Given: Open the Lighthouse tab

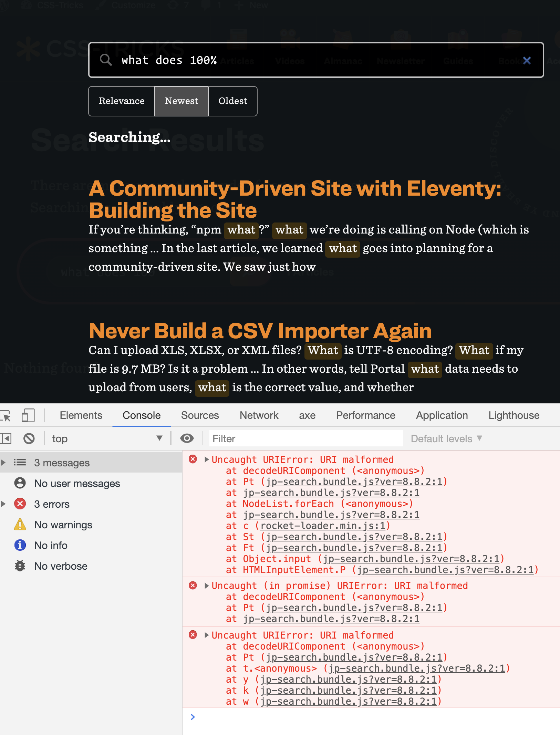Looking at the screenshot, I should tap(514, 415).
